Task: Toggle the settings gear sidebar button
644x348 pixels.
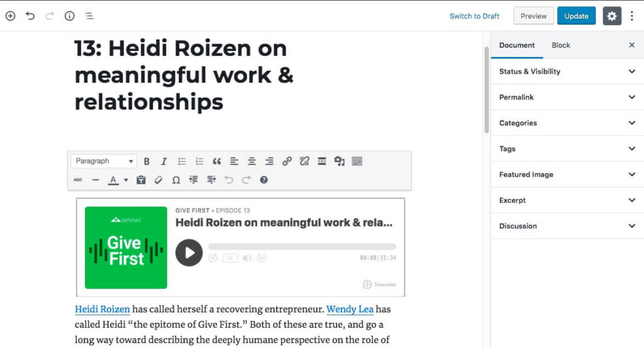Action: [611, 16]
